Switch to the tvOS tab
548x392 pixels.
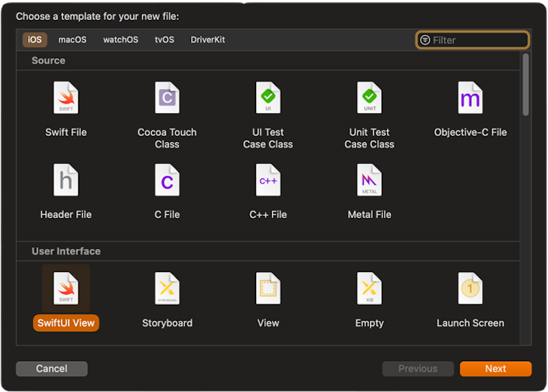click(164, 40)
